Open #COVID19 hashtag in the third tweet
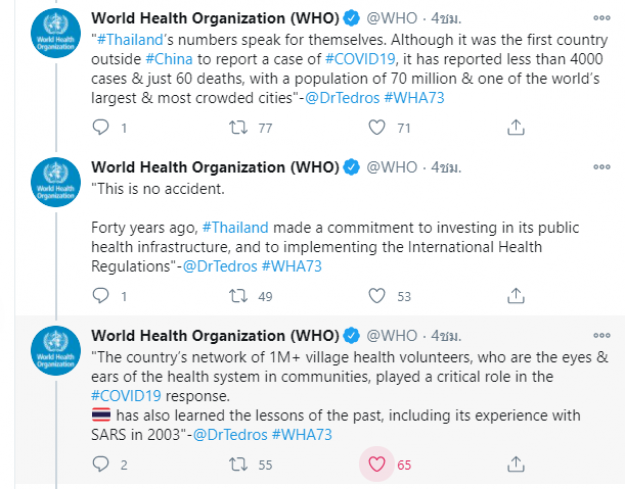Image resolution: width=625 pixels, height=489 pixels. click(x=126, y=396)
